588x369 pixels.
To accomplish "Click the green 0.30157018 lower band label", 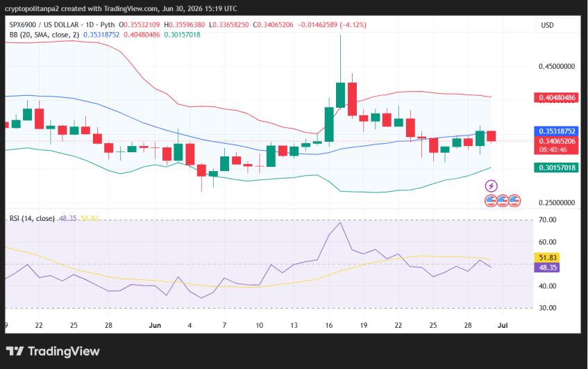I will (x=557, y=167).
